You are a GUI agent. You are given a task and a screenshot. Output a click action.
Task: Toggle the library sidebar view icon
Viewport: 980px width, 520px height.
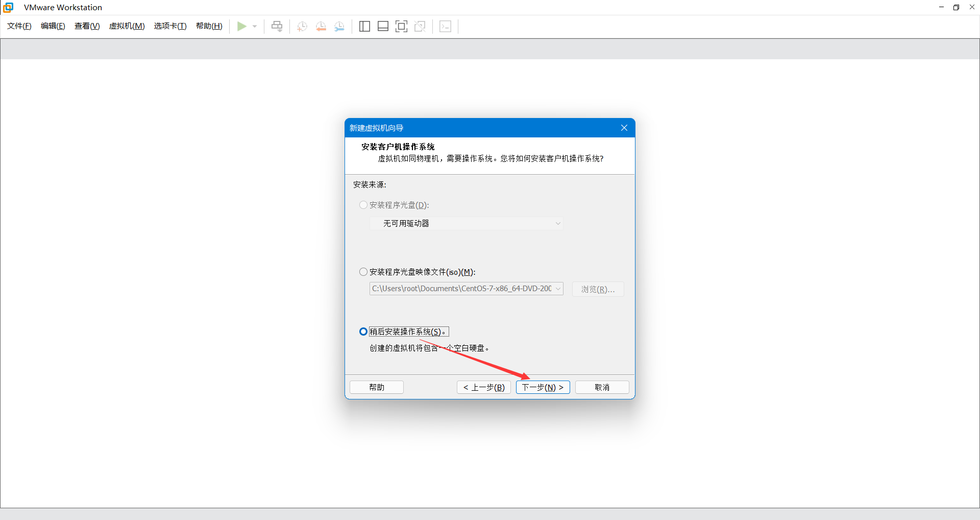click(364, 27)
